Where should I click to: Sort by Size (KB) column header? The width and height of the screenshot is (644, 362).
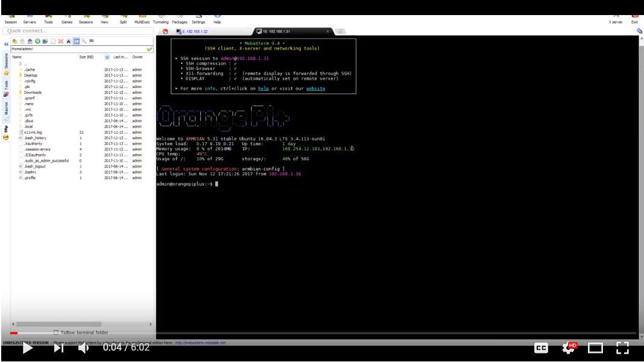(x=86, y=57)
